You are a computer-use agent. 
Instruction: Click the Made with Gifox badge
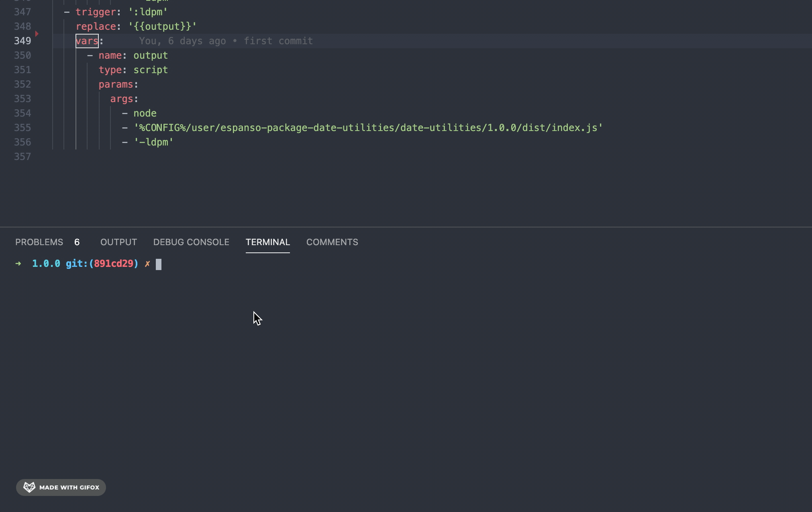point(61,487)
